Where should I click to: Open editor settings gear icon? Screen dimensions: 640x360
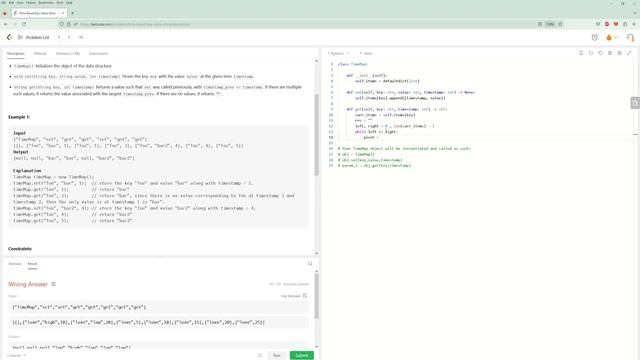(x=620, y=53)
